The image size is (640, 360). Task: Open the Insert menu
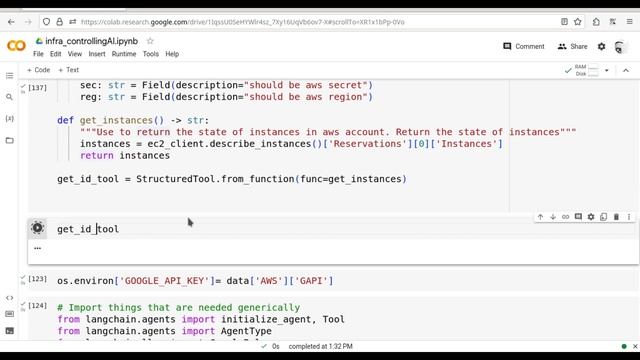[97, 54]
